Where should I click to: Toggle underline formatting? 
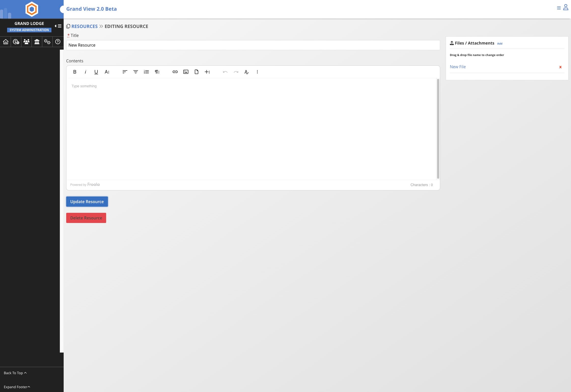tap(96, 72)
